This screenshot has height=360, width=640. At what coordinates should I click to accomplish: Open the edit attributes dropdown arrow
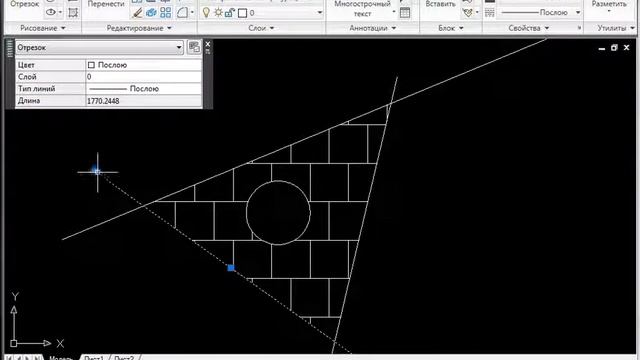[477, 12]
